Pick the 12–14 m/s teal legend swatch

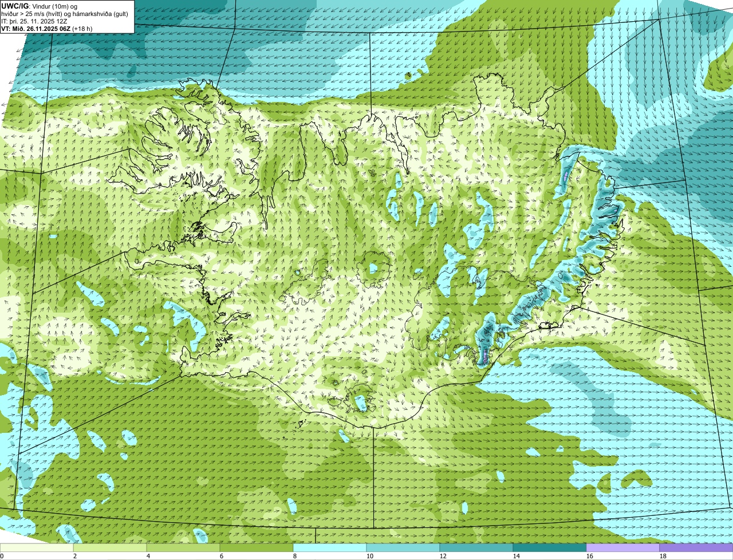pos(476,547)
